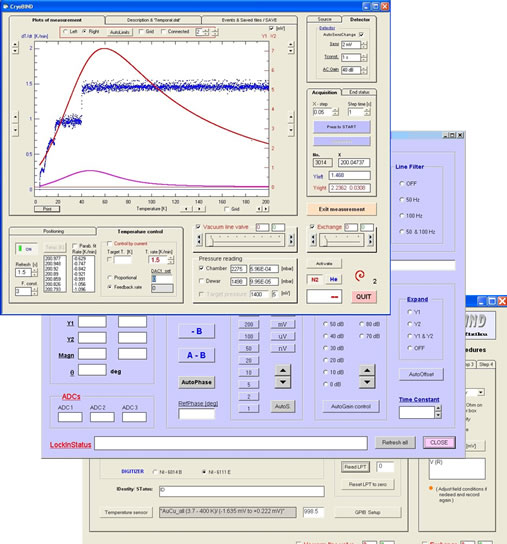Click the middle-left plot axis down arrow
507x544 pixels.
[x=15, y=130]
